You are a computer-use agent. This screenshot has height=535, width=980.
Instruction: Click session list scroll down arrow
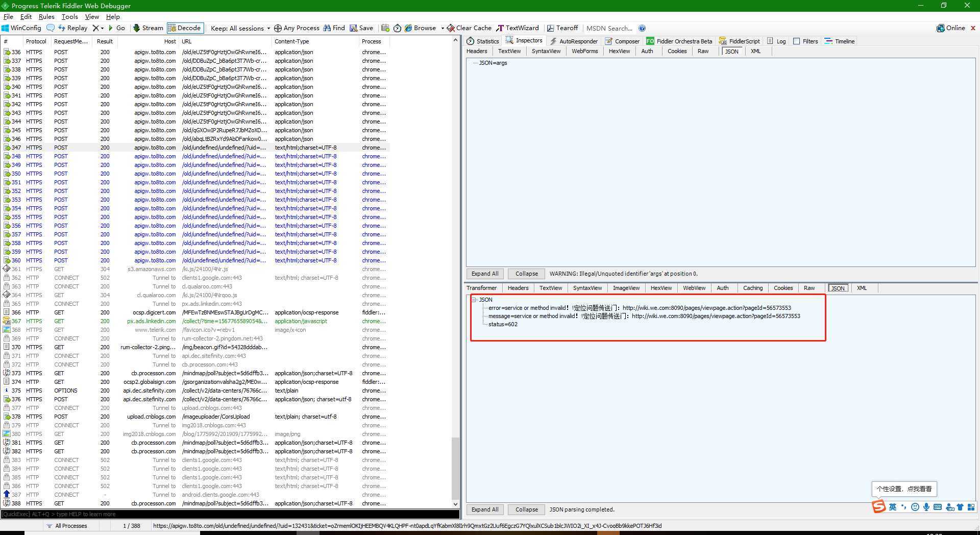(x=455, y=504)
